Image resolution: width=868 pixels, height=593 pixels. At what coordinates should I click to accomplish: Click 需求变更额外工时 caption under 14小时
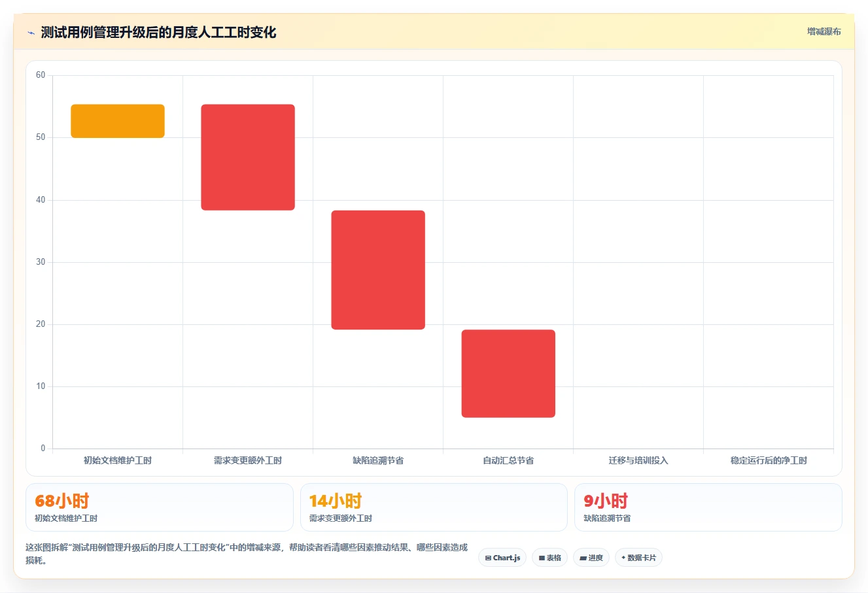coord(341,518)
